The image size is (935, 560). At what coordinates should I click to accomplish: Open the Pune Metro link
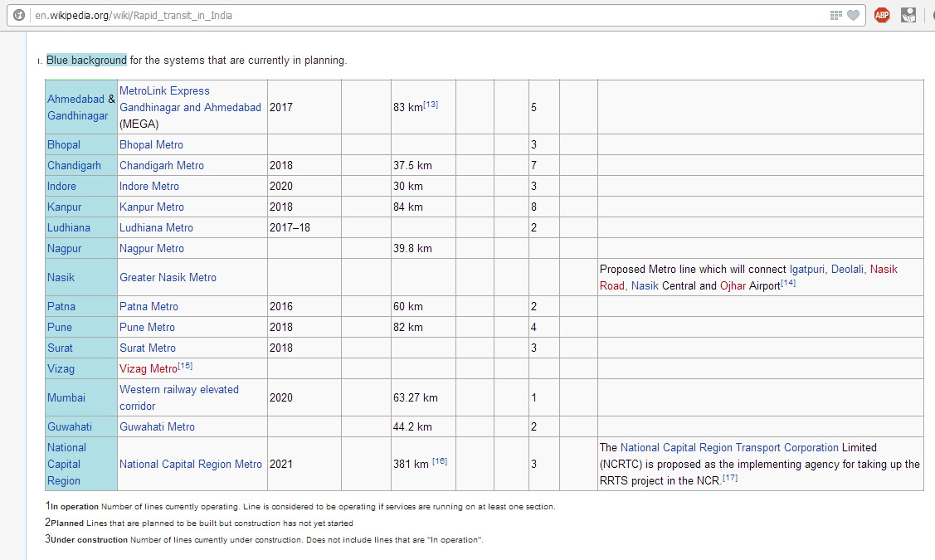click(148, 328)
